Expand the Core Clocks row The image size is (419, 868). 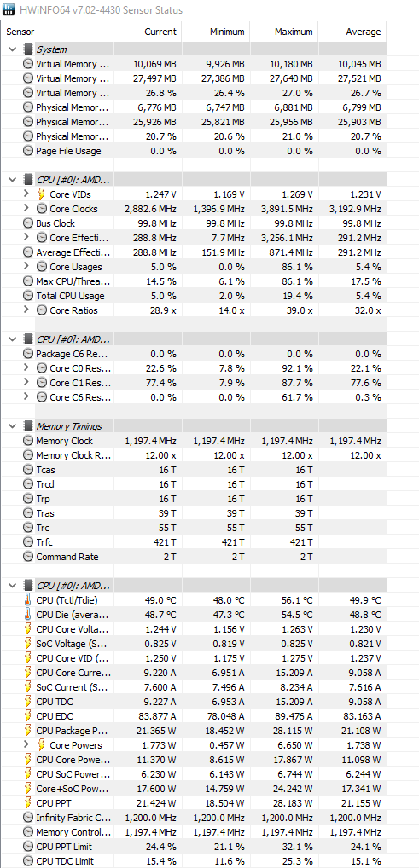[x=26, y=209]
